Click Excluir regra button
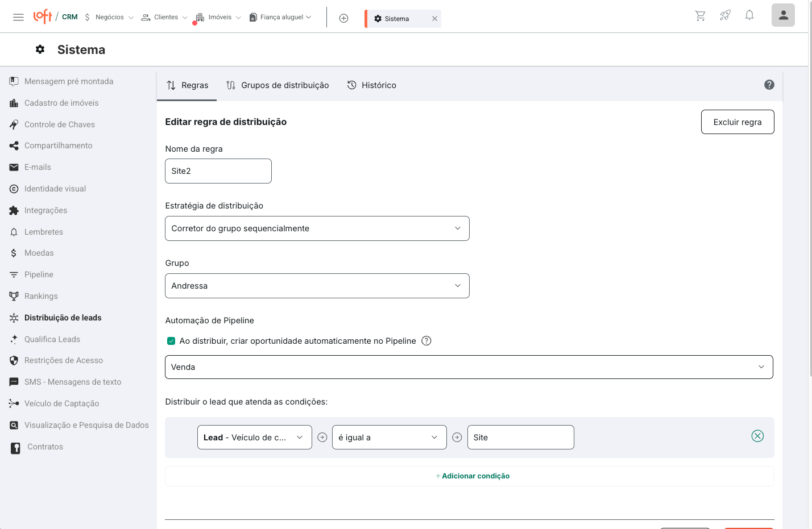Screen dimensions: 812x529 [x=737, y=122]
